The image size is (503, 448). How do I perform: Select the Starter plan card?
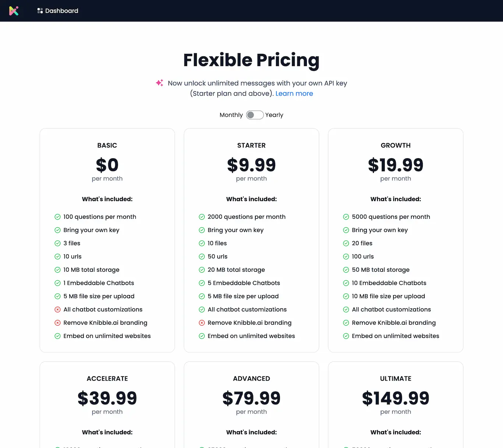(251, 240)
